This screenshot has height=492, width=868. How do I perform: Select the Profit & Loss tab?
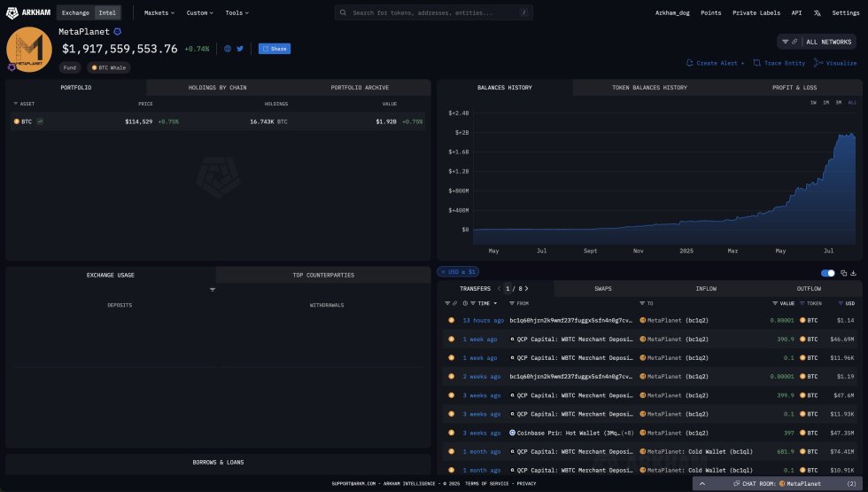[x=794, y=88]
